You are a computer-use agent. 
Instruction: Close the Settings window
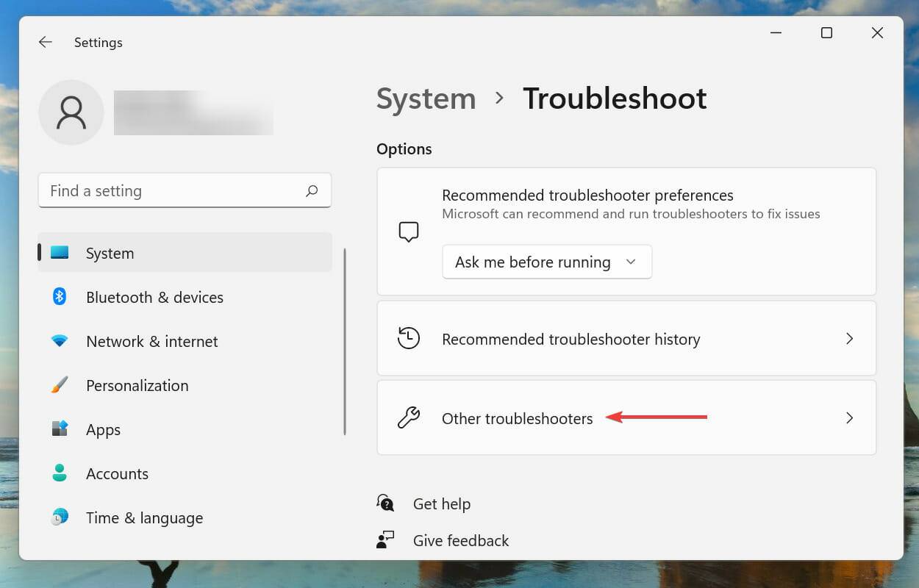pos(877,33)
